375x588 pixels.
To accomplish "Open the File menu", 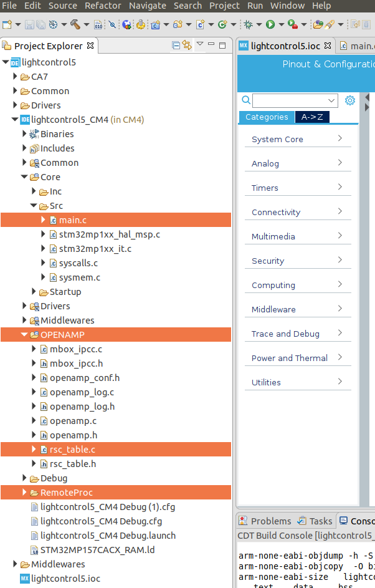I will click(x=9, y=6).
